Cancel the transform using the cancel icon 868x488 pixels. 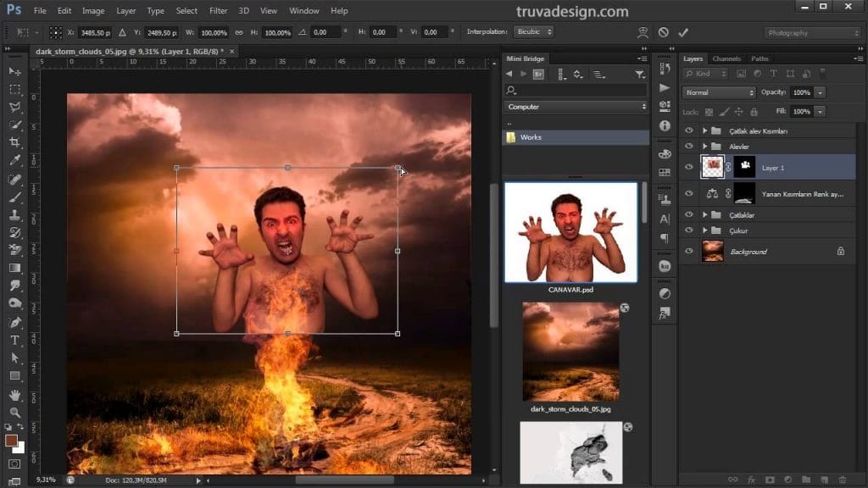[663, 32]
